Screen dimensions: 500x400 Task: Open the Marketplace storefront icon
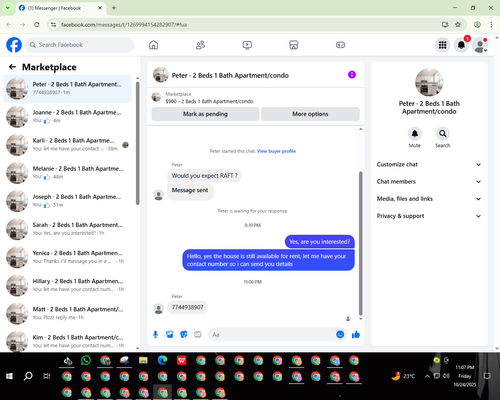click(294, 45)
